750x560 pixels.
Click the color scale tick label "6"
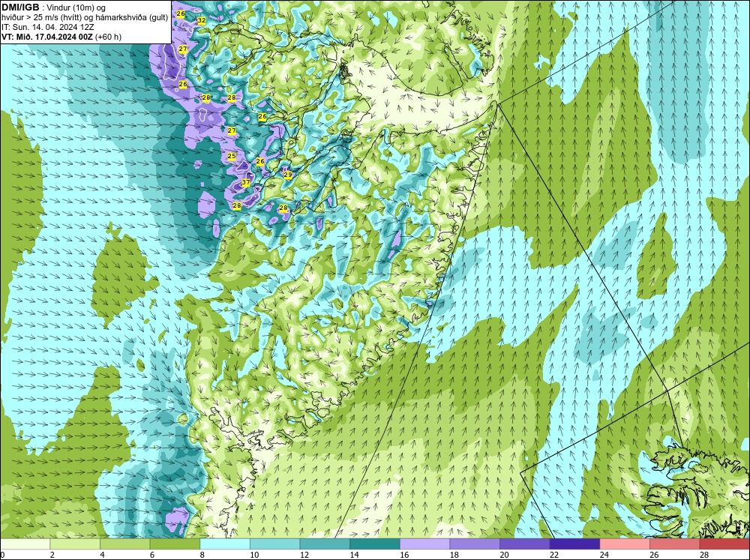pyautogui.click(x=152, y=555)
